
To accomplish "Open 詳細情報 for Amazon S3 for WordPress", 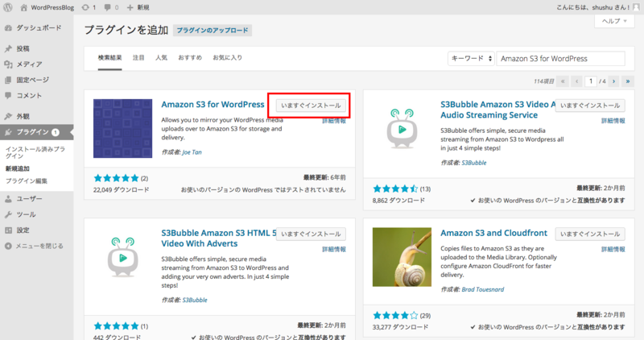I will (334, 121).
